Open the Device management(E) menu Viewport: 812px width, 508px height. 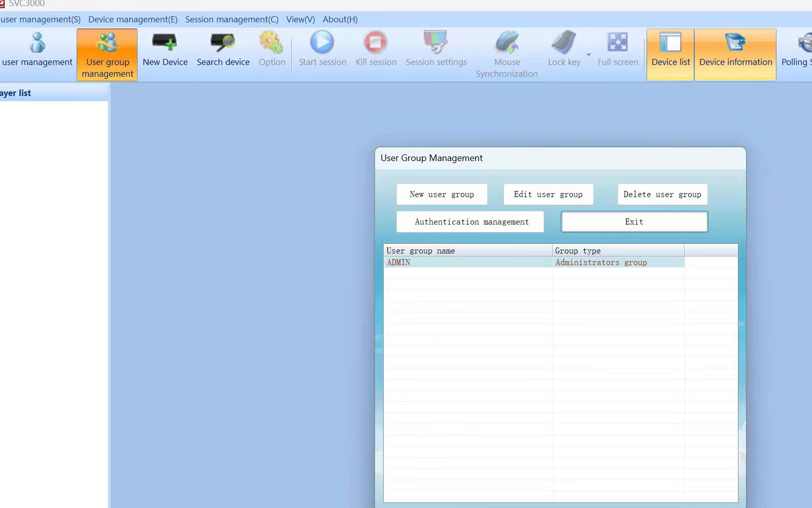coord(133,19)
